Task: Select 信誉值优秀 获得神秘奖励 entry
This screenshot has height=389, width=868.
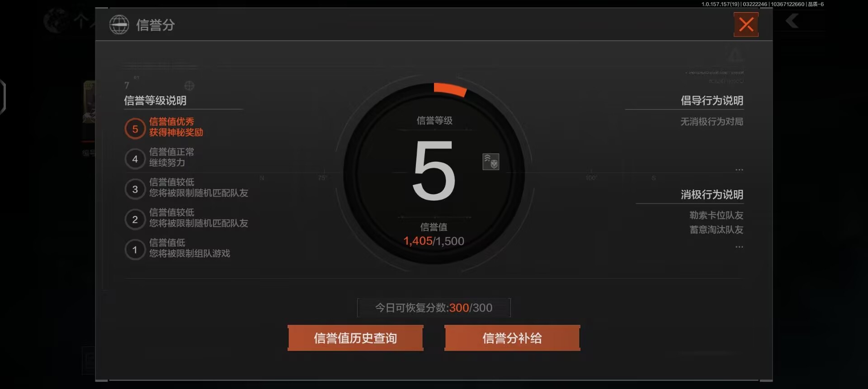Action: point(176,127)
